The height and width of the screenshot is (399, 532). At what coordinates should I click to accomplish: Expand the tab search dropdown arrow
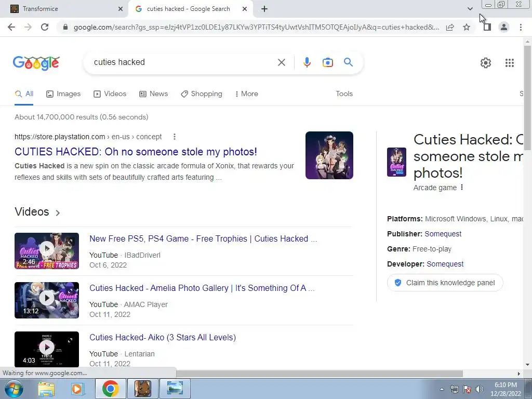[470, 9]
